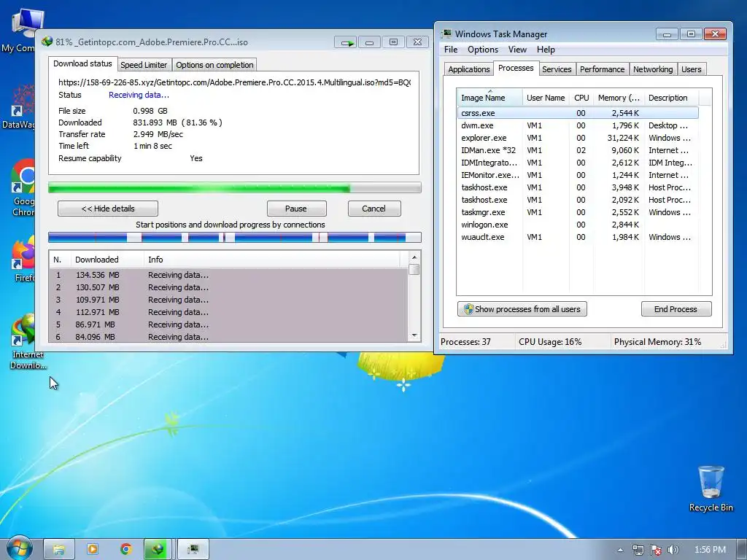Click the Hide details button
Screen dimensions: 747x560
(108, 209)
